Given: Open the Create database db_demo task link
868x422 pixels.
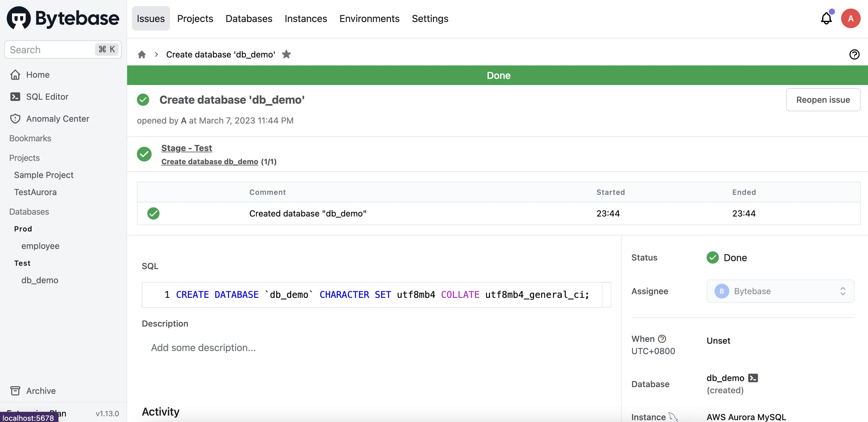Looking at the screenshot, I should 210,161.
